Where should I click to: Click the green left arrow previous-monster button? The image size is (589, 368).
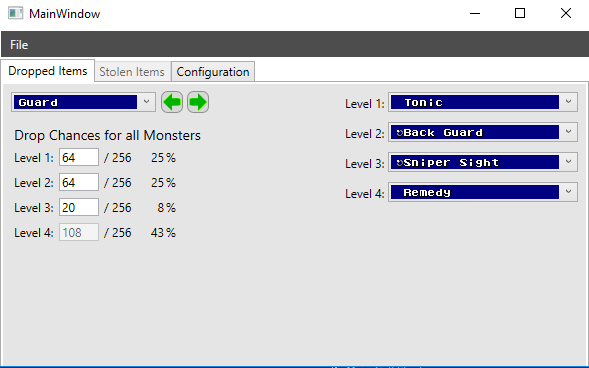(172, 102)
